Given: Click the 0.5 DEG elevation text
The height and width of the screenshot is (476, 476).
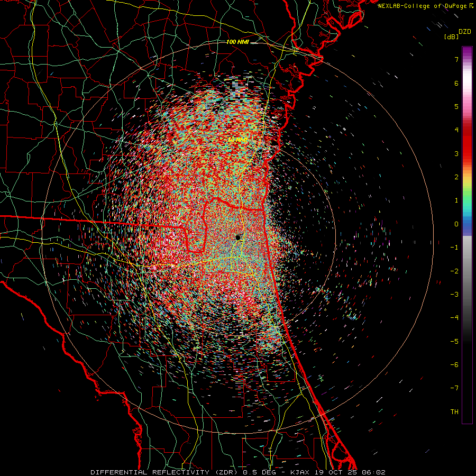Looking at the screenshot, I should tap(259, 472).
